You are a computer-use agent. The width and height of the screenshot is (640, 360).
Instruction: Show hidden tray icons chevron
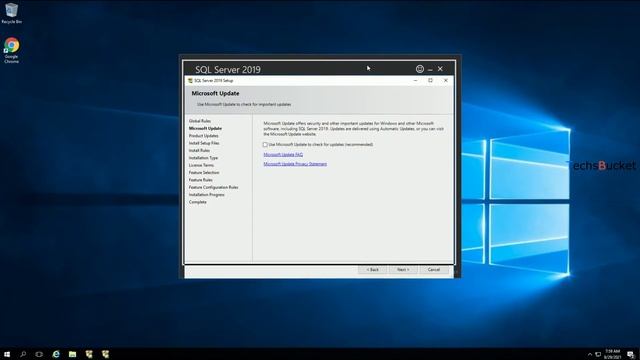click(590, 354)
